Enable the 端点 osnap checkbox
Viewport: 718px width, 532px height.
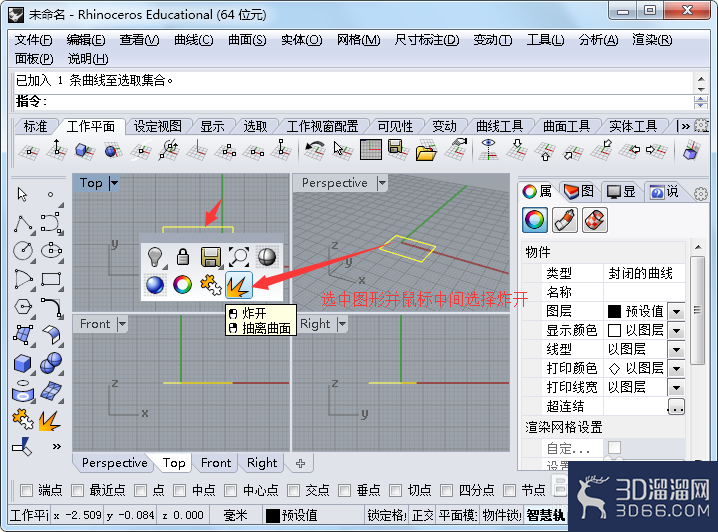pyautogui.click(x=27, y=490)
